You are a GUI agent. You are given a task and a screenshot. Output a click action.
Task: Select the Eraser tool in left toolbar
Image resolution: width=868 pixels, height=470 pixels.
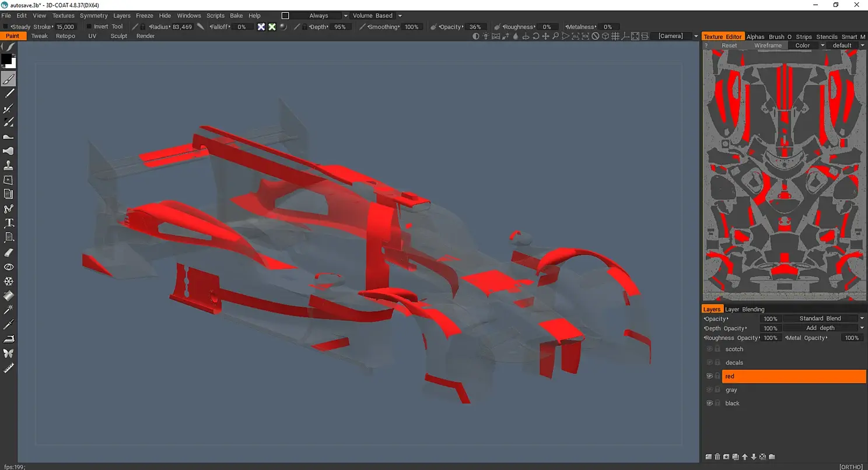9,252
